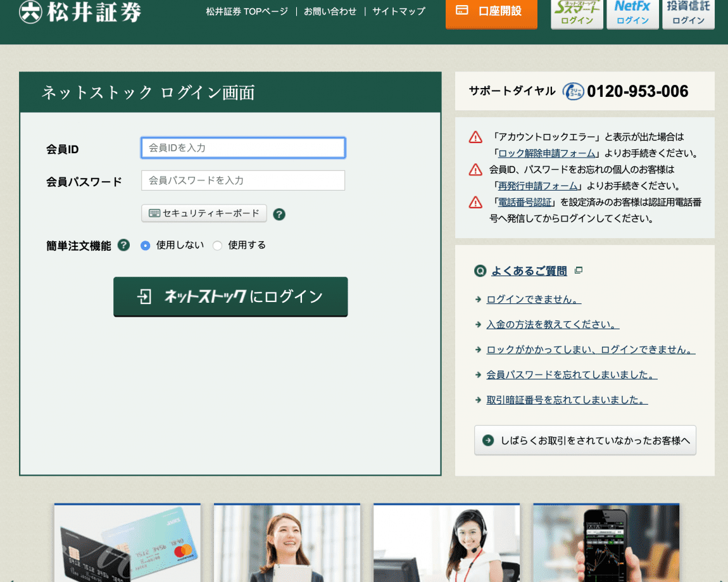The height and width of the screenshot is (582, 728).
Task: Open サイトマップ menu link
Action: tap(399, 11)
